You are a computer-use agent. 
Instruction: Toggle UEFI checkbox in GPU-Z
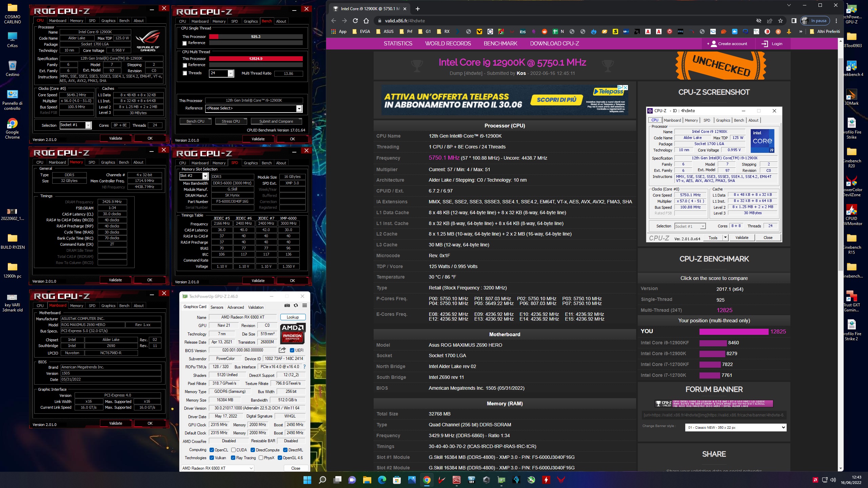click(x=292, y=350)
